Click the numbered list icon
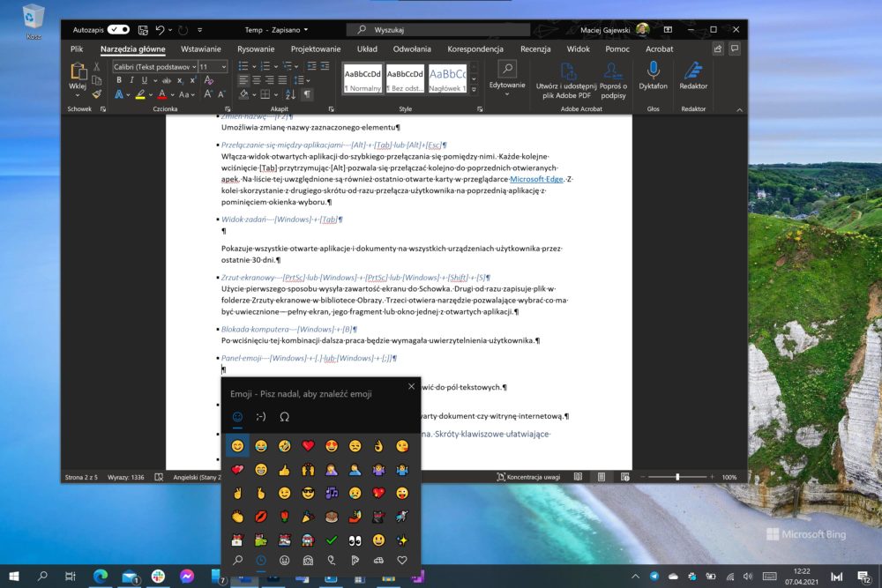 [x=265, y=66]
